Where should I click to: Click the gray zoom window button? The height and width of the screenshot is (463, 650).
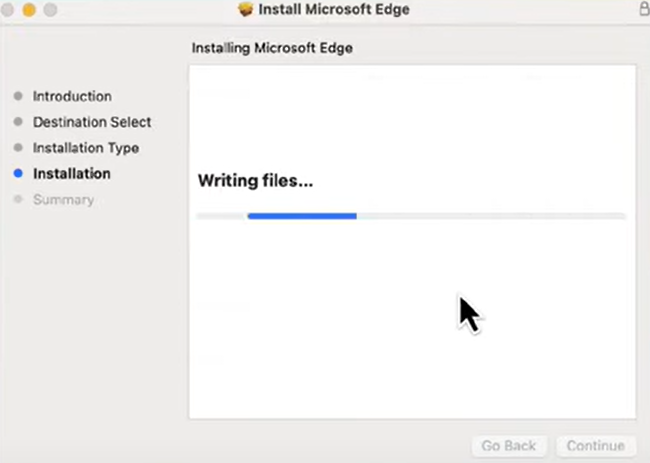[49, 10]
